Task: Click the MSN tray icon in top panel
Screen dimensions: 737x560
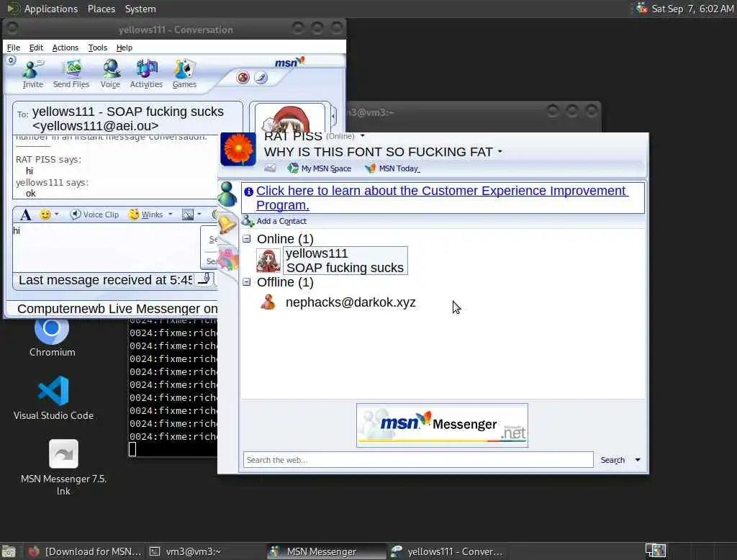Action: click(x=641, y=9)
